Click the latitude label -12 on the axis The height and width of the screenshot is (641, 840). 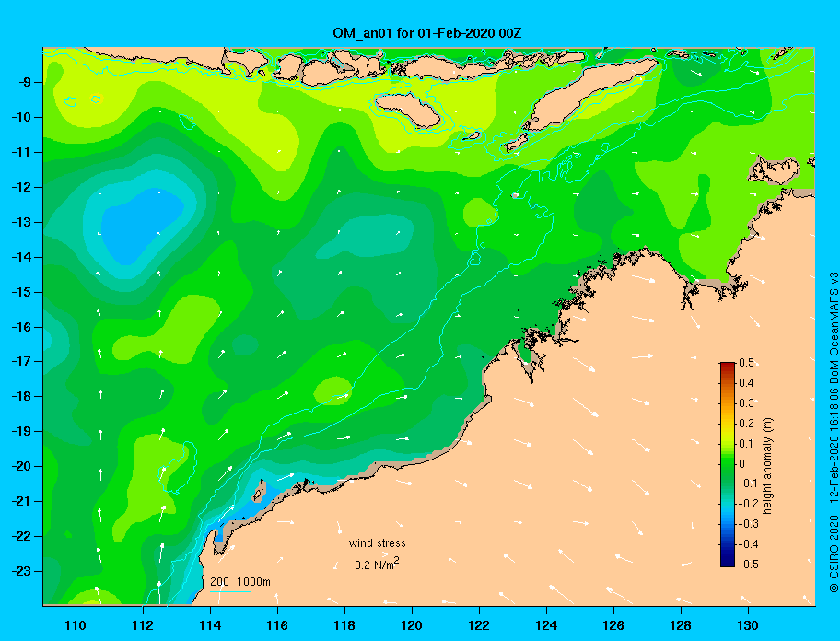click(x=22, y=187)
